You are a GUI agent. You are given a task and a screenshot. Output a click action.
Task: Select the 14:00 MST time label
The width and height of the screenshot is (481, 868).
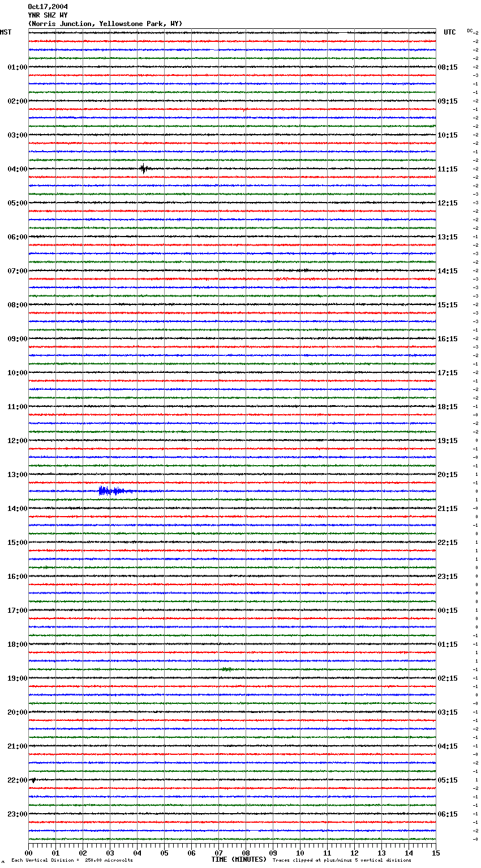18,509
